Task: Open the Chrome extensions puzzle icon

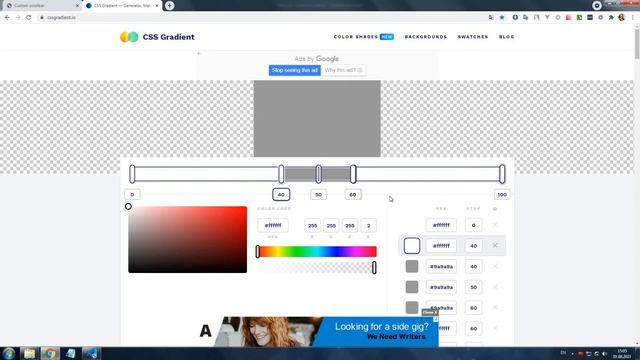Action: click(x=611, y=18)
